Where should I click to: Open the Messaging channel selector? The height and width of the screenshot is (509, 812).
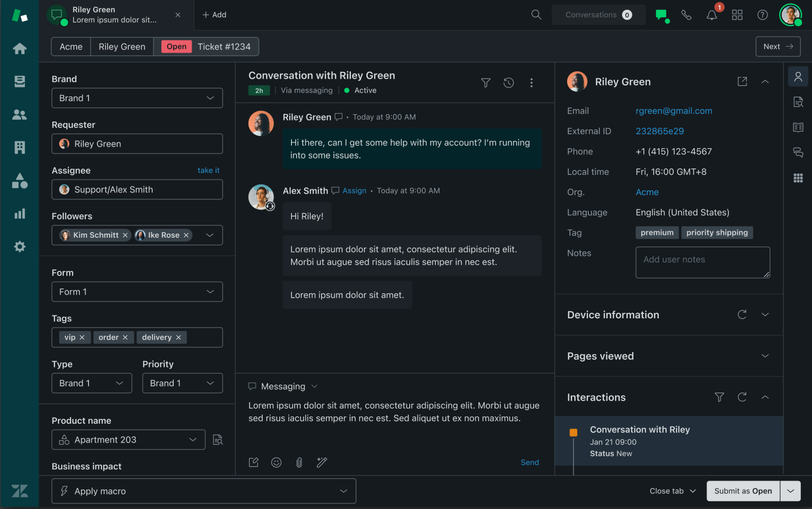(x=283, y=387)
